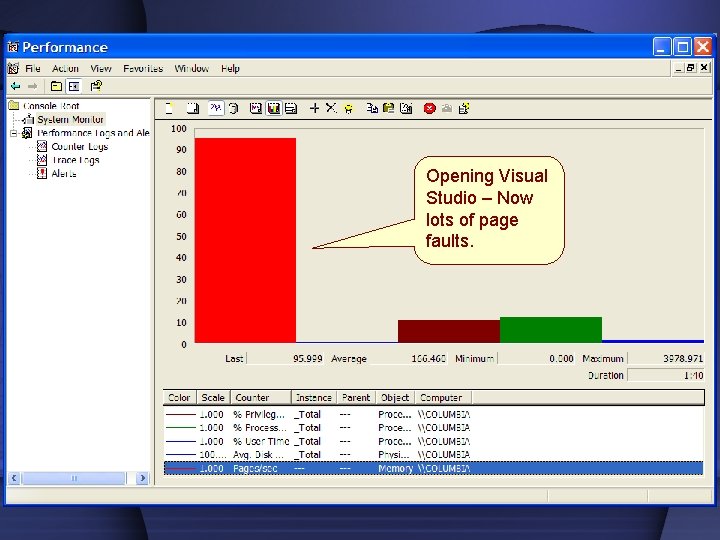Screen dimensions: 720x540
Task: Open the Help menu
Action: click(230, 68)
